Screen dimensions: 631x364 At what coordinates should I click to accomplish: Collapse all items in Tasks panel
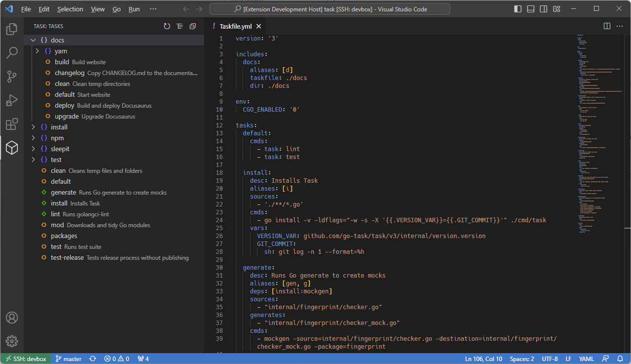[x=193, y=26]
